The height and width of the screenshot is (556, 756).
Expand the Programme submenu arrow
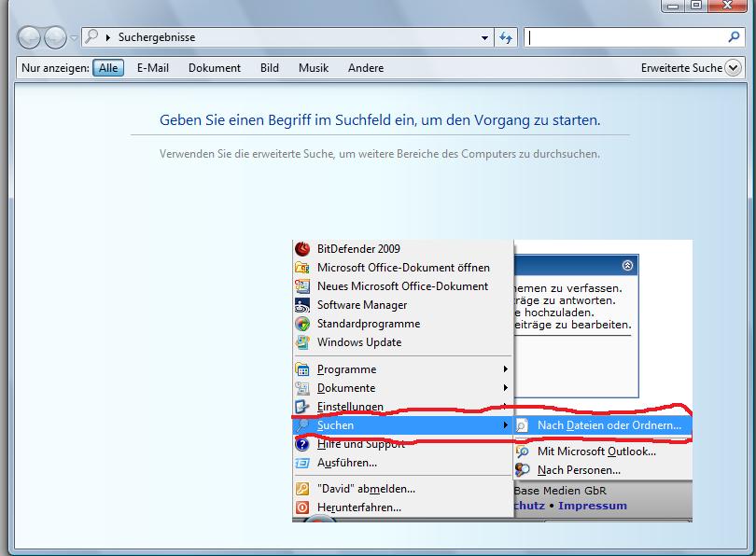point(505,369)
